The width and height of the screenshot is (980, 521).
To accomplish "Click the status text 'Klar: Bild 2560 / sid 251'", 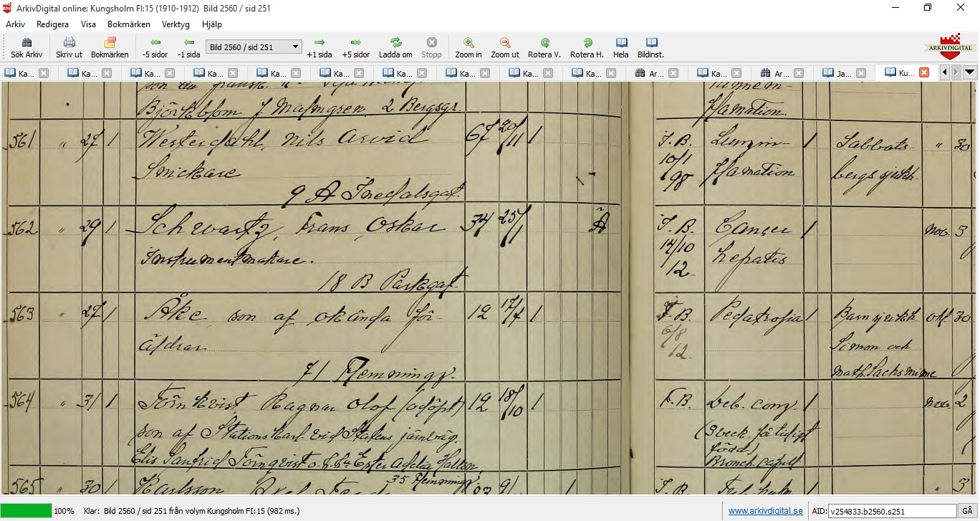I will pyautogui.click(x=191, y=511).
